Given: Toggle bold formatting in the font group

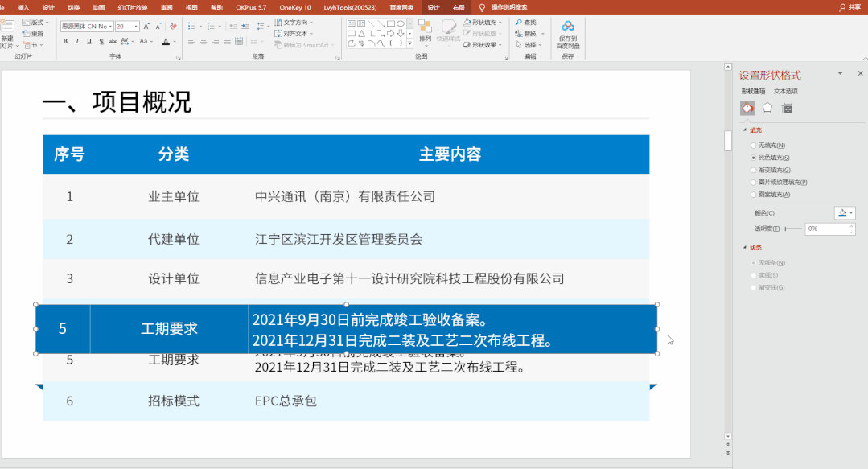Looking at the screenshot, I should [65, 42].
